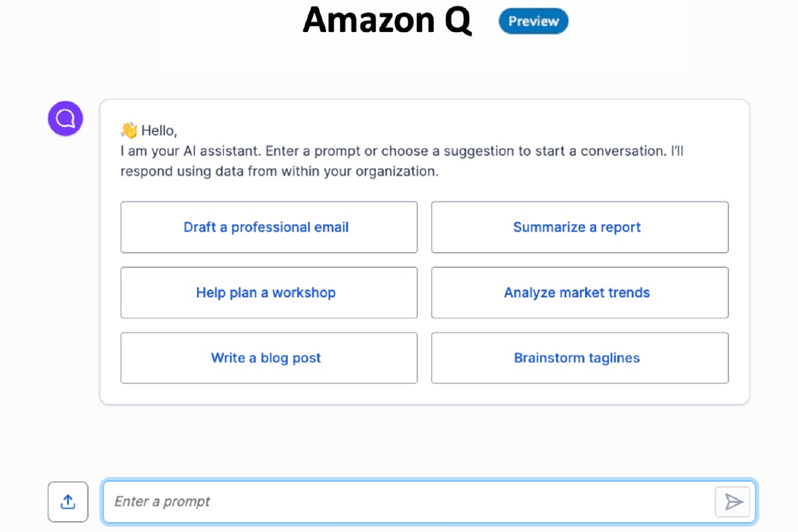This screenshot has height=532, width=798.
Task: Focus the "Enter a prompt" text field
Action: point(399,501)
